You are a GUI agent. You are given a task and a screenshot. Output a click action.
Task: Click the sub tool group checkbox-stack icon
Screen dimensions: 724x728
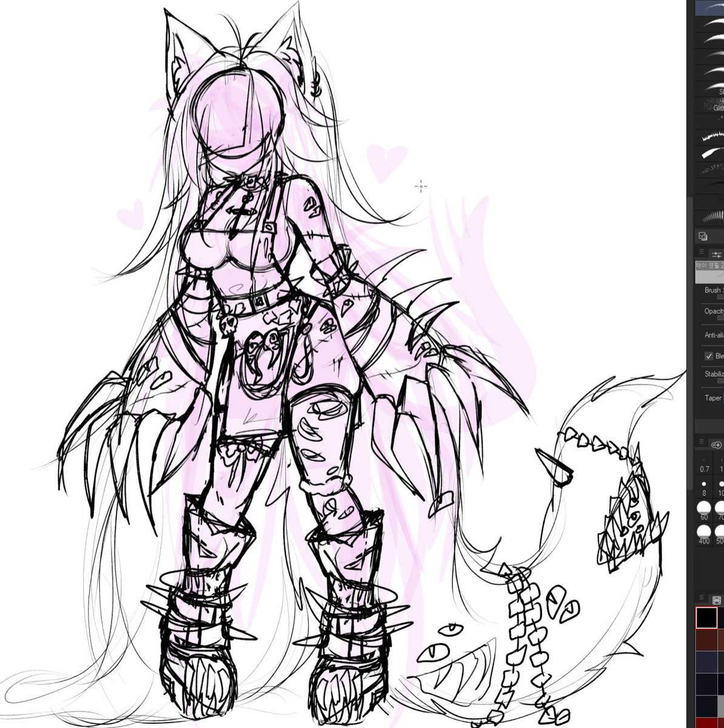pos(703,236)
